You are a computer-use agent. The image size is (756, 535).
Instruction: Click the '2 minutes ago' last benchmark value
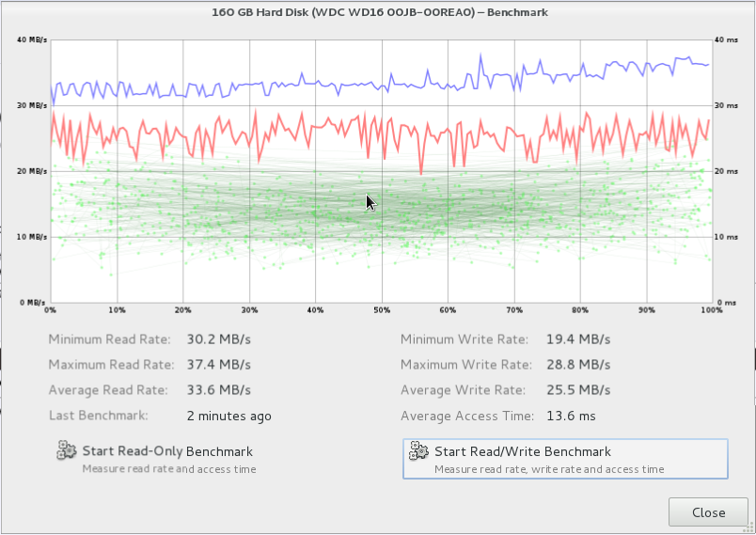tap(229, 416)
